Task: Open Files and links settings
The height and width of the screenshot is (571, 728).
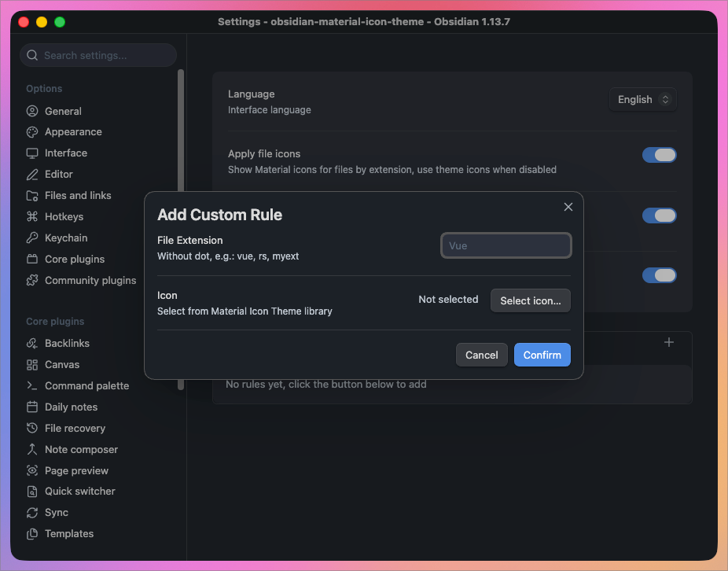Action: coord(78,196)
